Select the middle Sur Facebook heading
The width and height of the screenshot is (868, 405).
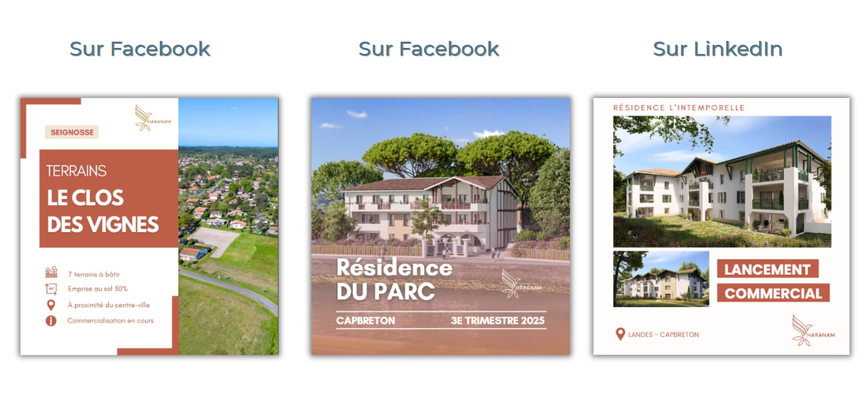[429, 49]
